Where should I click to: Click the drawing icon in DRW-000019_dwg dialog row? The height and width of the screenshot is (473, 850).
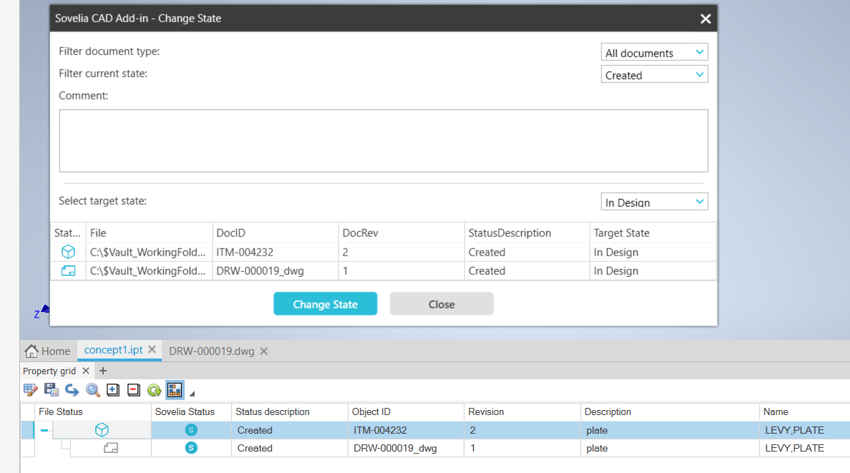(x=68, y=271)
